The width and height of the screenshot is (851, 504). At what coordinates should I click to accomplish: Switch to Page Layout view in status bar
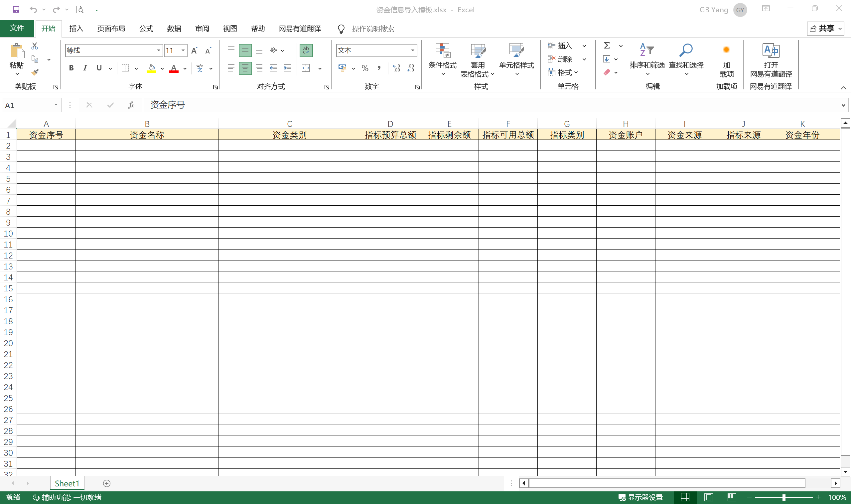click(709, 498)
